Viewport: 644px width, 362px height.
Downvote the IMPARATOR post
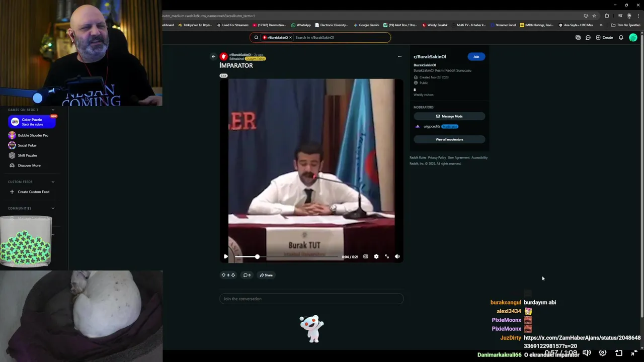pos(233,275)
